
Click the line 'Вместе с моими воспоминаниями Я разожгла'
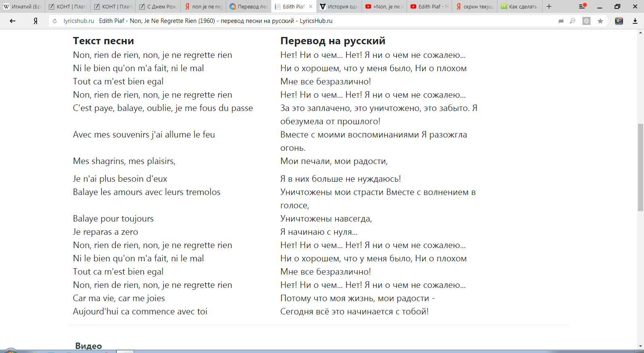click(x=374, y=135)
